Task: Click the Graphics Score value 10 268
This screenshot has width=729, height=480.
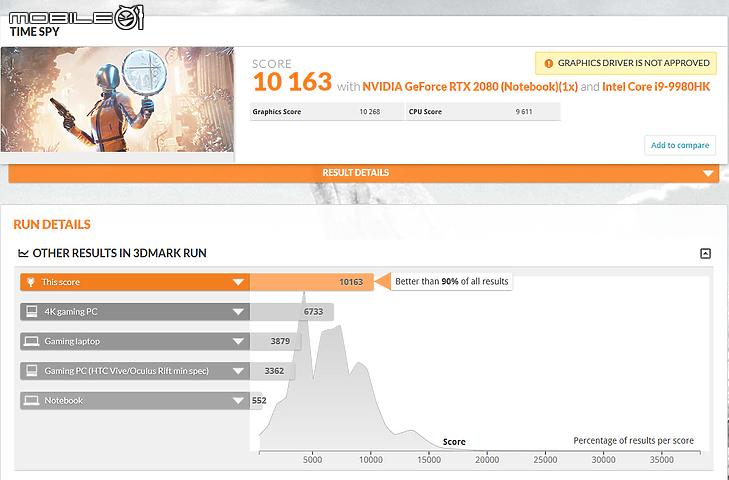Action: [370, 112]
